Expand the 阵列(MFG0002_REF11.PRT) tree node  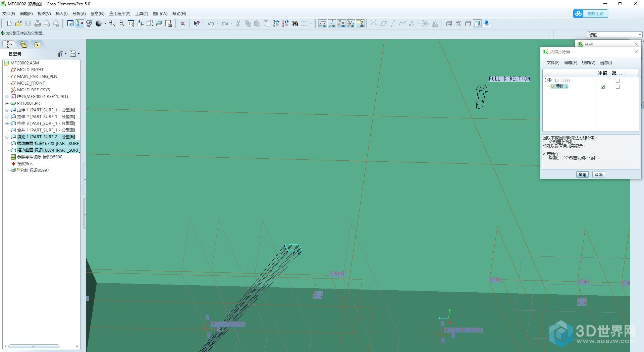click(7, 97)
